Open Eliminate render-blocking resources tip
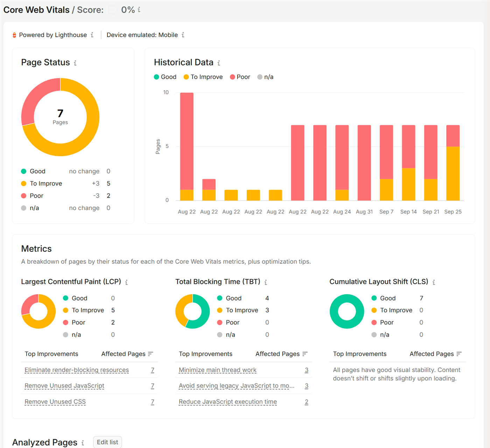The image size is (490, 448). click(x=77, y=370)
